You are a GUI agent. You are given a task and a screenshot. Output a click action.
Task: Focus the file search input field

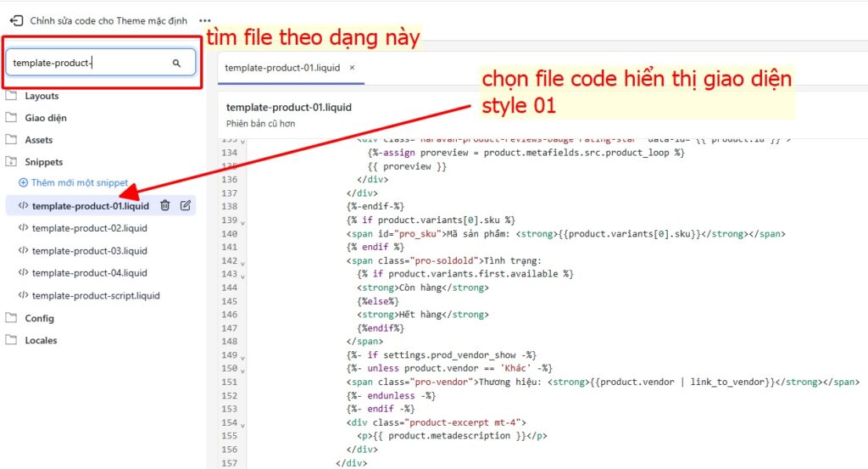point(89,63)
